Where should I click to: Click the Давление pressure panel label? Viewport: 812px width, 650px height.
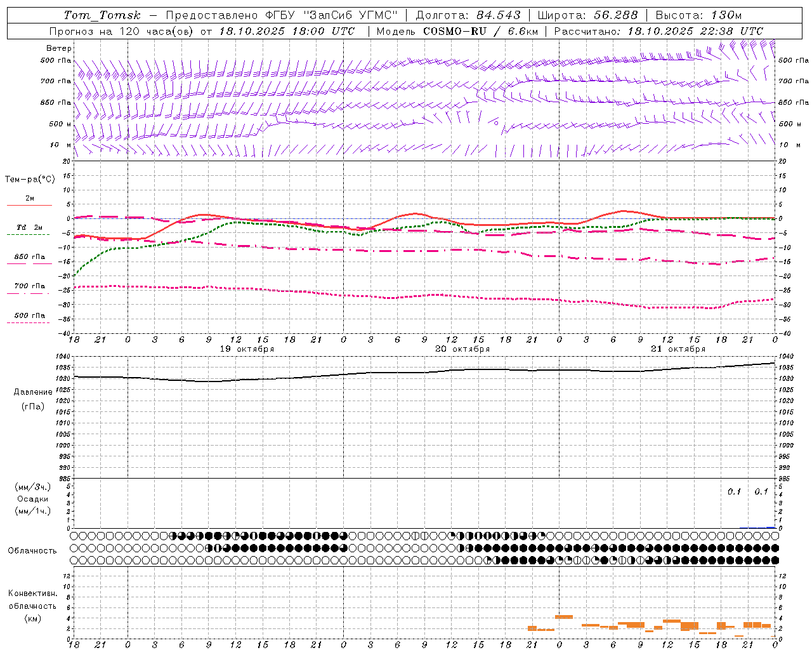[x=33, y=392]
